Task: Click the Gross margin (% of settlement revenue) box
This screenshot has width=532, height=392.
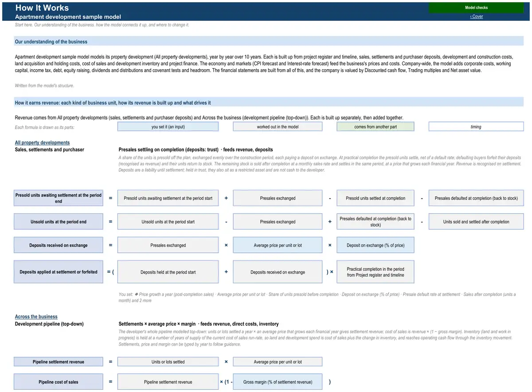Action: tap(278, 382)
